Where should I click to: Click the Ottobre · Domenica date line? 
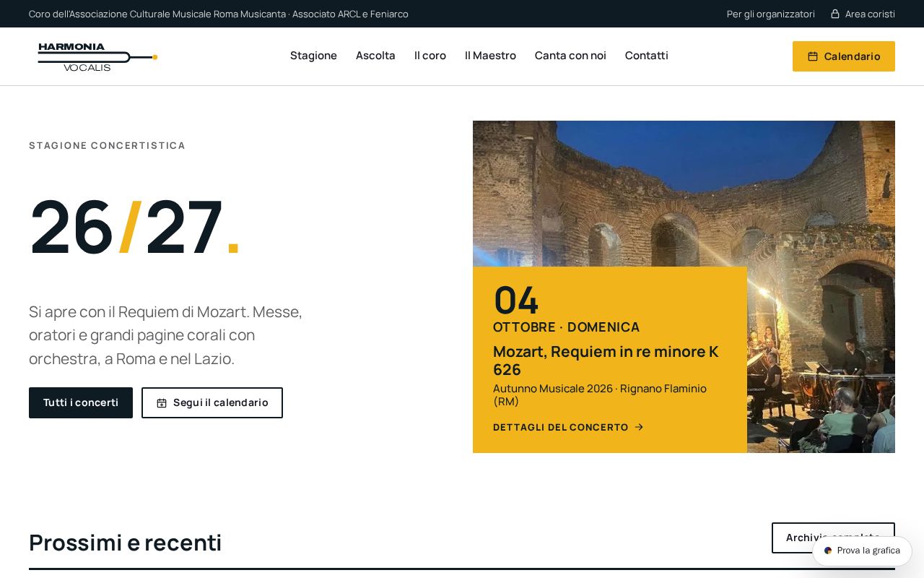[567, 327]
